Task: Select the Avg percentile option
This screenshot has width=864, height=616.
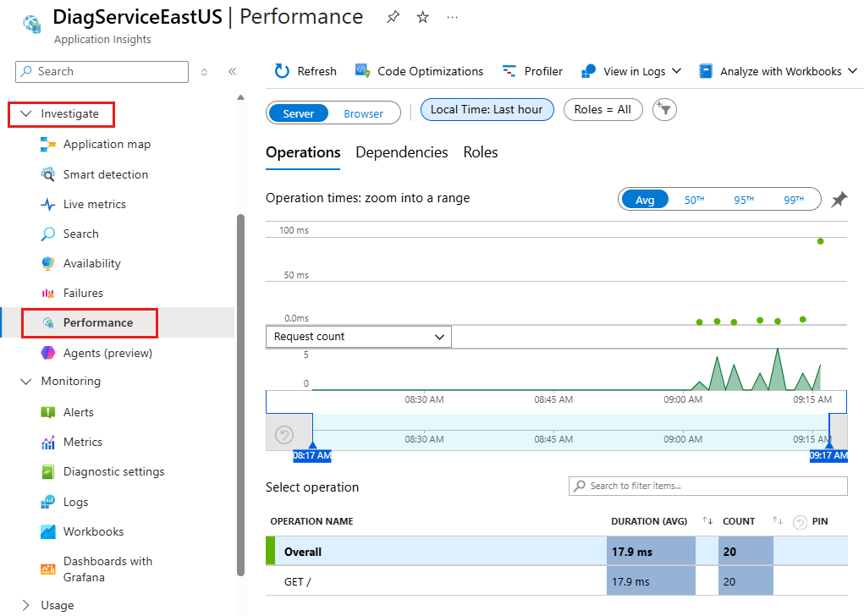Action: click(x=645, y=200)
